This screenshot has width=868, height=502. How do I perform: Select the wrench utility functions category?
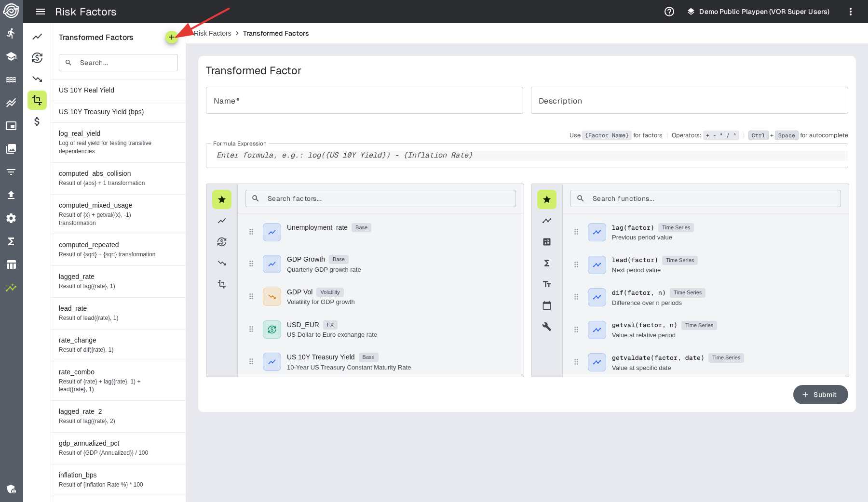(546, 327)
